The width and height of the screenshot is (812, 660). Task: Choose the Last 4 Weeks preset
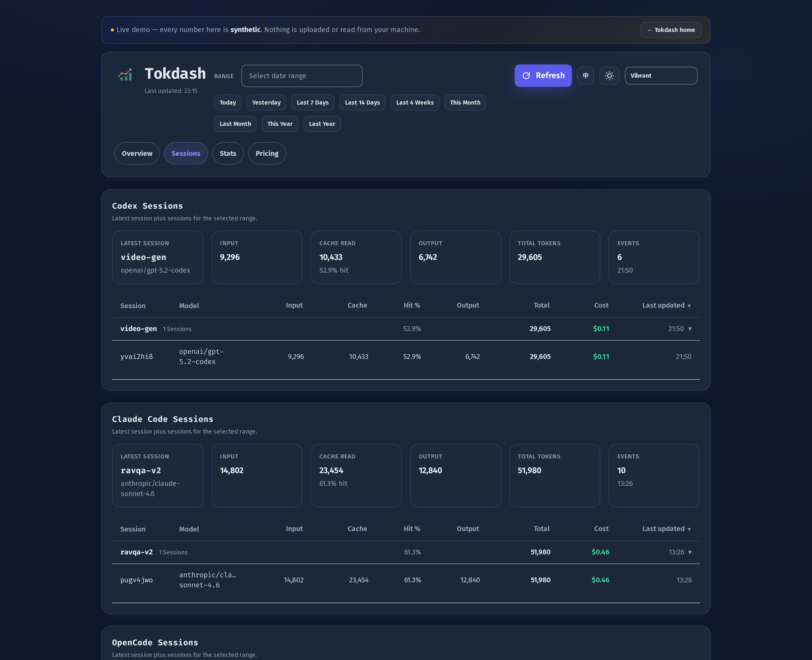pos(415,103)
